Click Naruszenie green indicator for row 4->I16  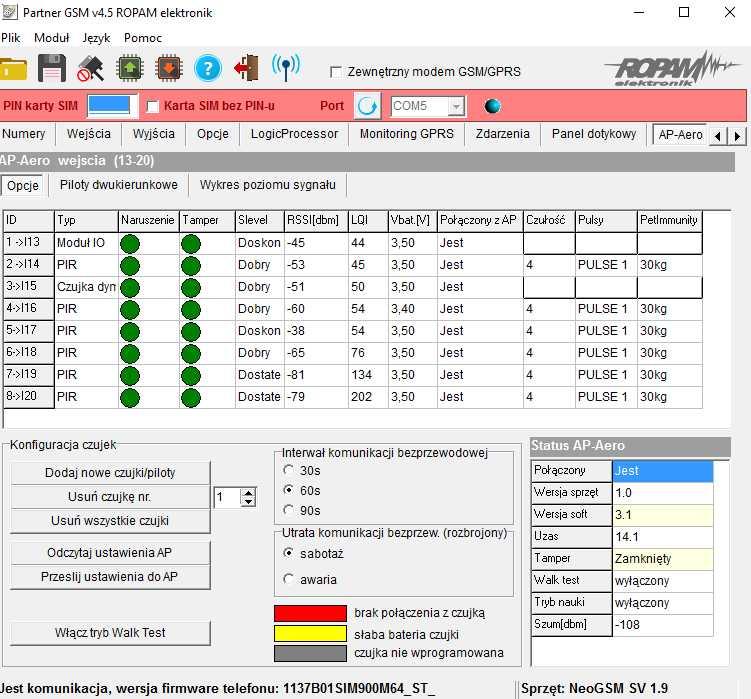coord(130,310)
